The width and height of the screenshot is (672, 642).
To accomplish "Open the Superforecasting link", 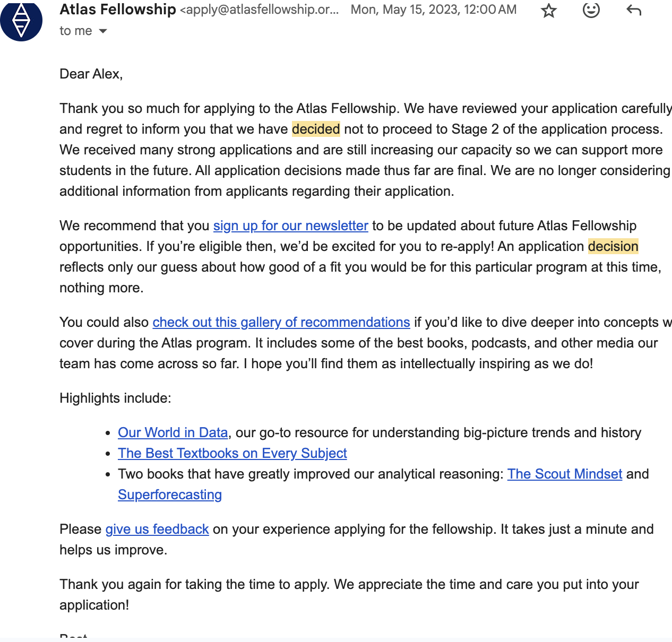I will 170,494.
